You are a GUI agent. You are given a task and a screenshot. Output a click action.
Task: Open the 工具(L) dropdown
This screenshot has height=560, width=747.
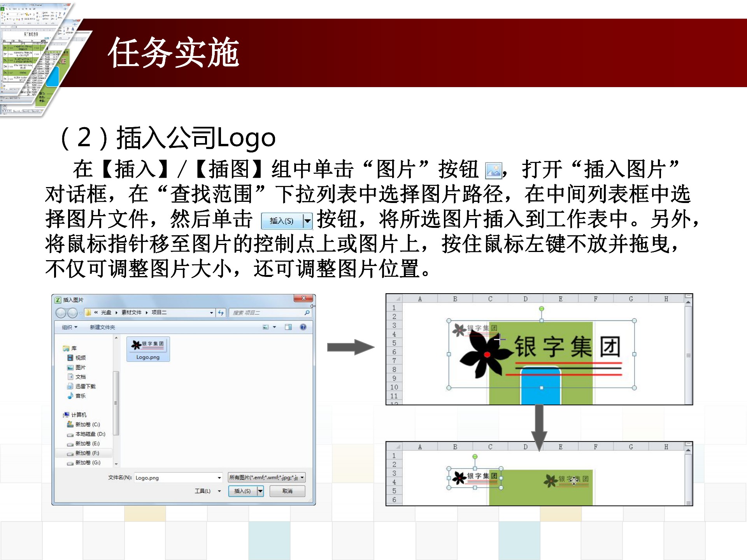pos(207,491)
